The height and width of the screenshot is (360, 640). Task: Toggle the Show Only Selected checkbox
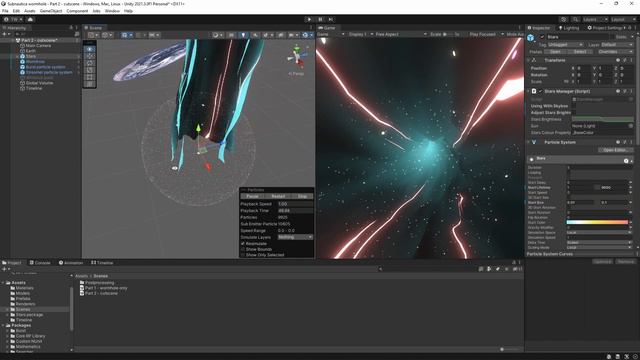(243, 255)
